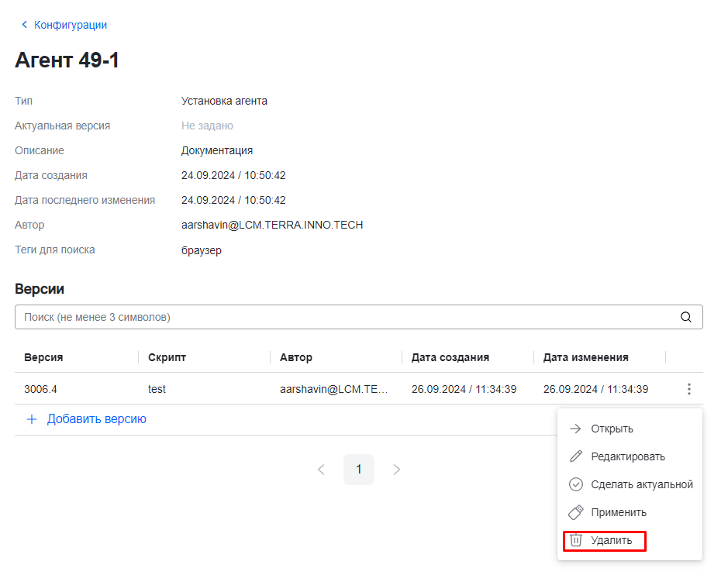Click the arrow icon beside Открыть
The height and width of the screenshot is (575, 728).
(x=575, y=429)
